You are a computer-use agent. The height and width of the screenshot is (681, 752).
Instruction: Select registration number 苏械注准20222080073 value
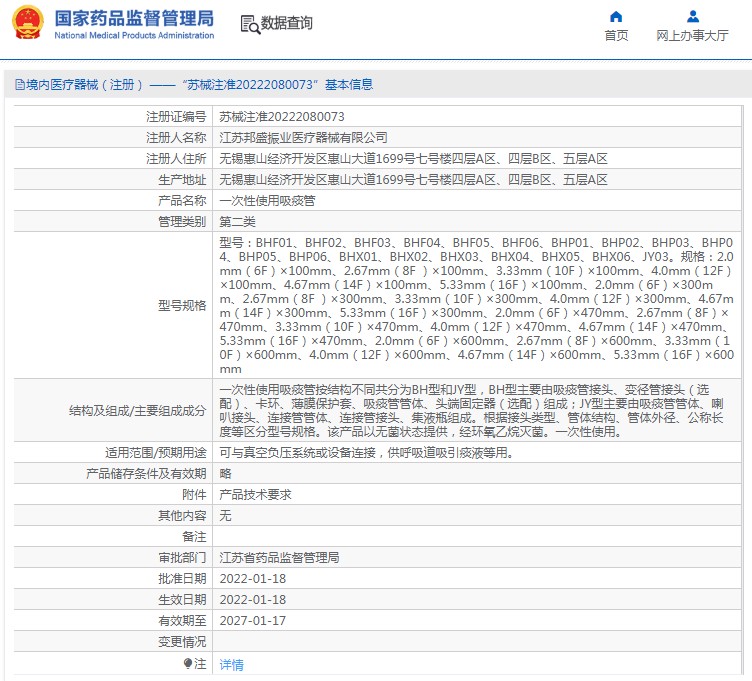[x=282, y=117]
